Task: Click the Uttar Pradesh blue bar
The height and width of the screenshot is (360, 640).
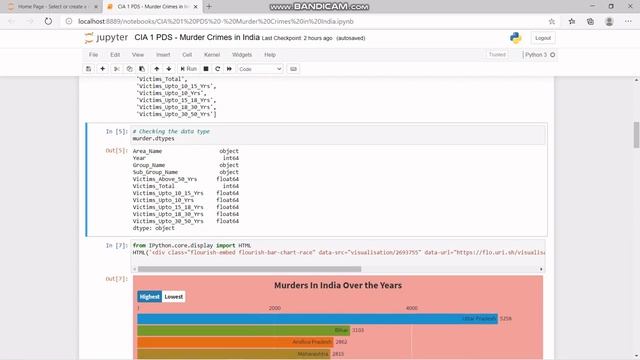Action: [318, 318]
